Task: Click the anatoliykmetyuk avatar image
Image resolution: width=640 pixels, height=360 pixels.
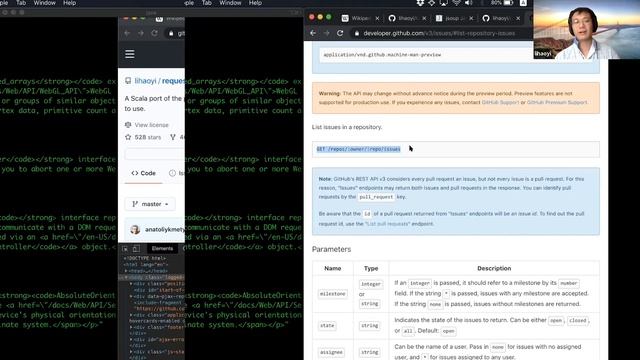Action: [135, 229]
